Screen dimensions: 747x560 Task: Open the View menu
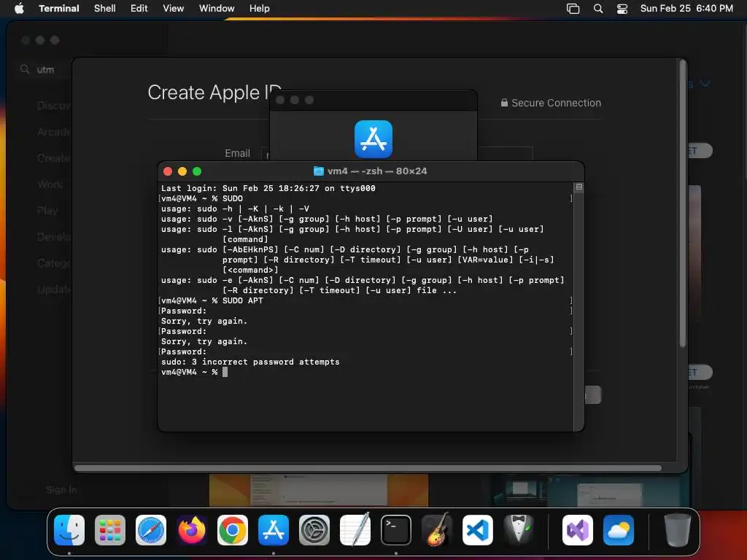click(174, 8)
